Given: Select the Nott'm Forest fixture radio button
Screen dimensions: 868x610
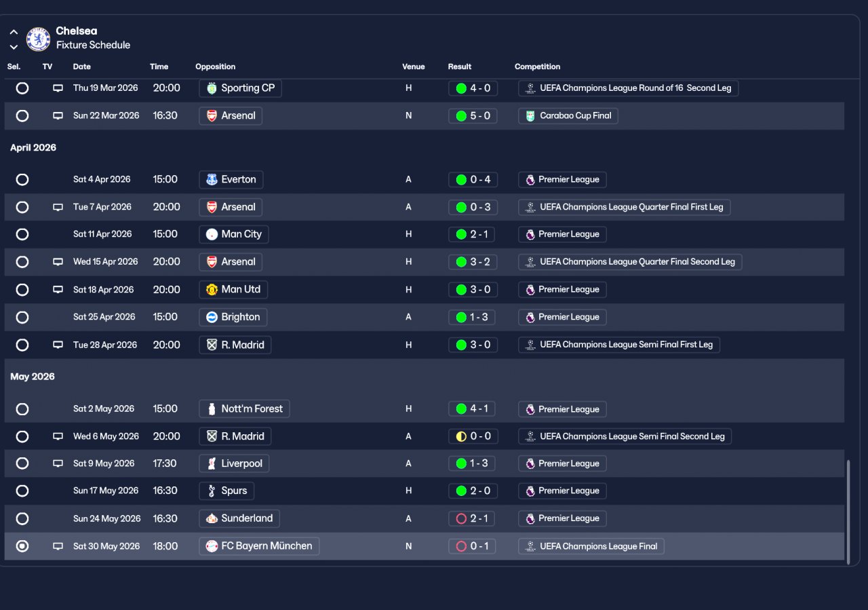Looking at the screenshot, I should (22, 409).
